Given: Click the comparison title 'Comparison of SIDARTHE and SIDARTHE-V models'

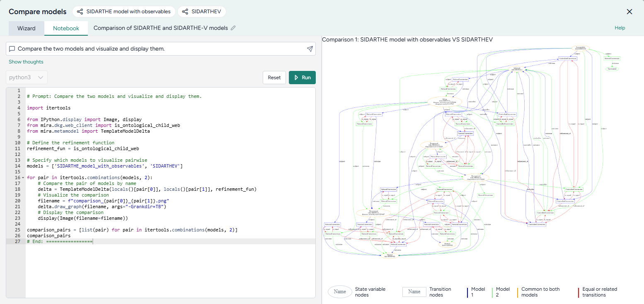Looking at the screenshot, I should [160, 28].
